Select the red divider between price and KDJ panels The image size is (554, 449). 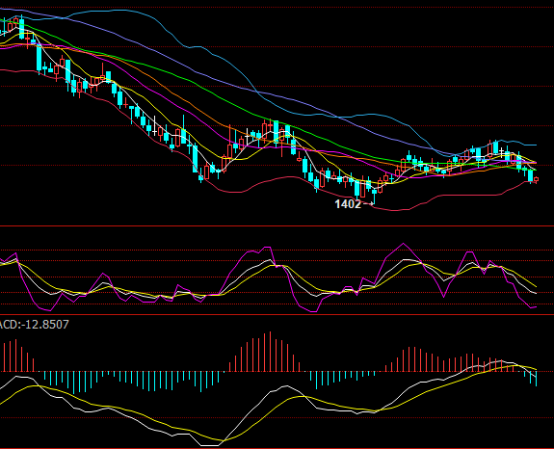pyautogui.click(x=277, y=226)
